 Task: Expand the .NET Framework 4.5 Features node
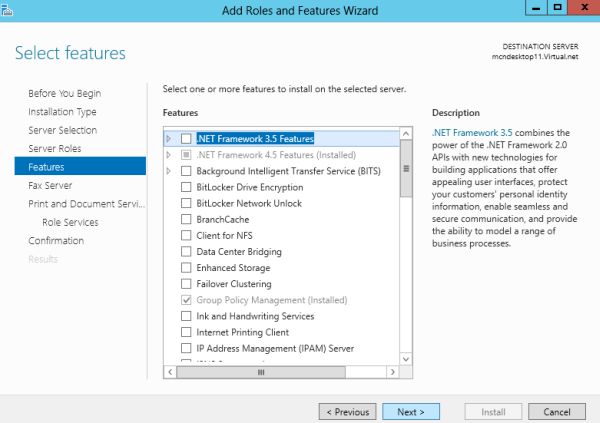[x=169, y=155]
